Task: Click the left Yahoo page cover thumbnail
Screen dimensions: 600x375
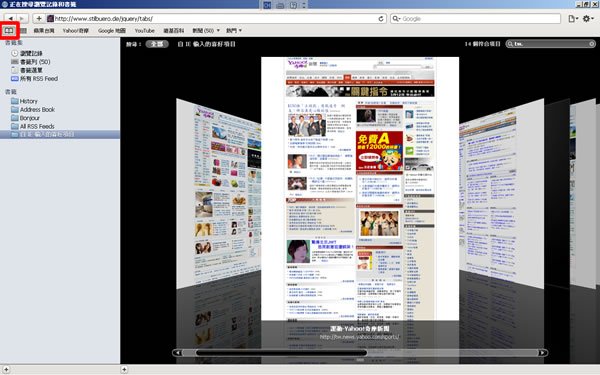Action: [218, 193]
